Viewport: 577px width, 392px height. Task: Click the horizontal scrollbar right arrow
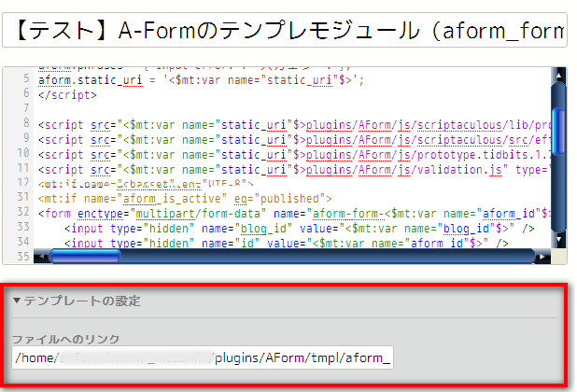(x=542, y=255)
